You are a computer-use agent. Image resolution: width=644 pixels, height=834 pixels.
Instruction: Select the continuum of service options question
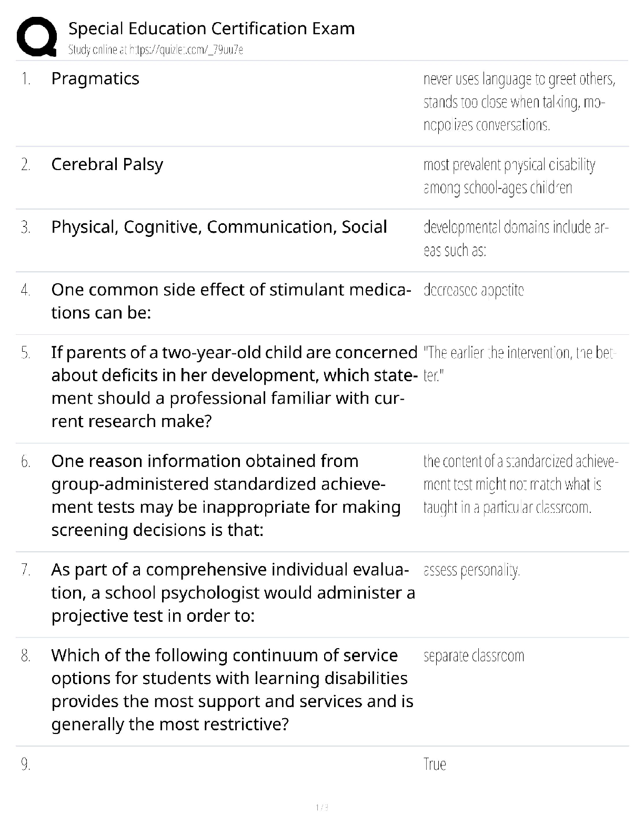pyautogui.click(x=232, y=690)
